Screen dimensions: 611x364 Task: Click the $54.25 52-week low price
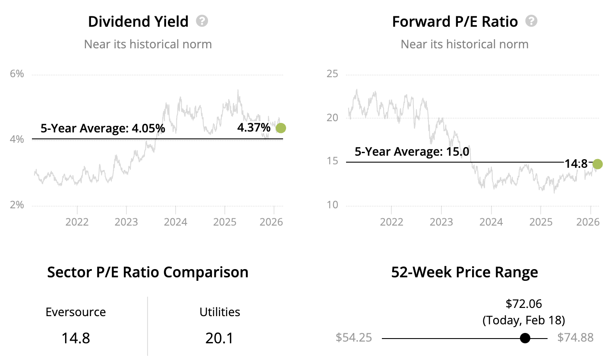(x=354, y=338)
